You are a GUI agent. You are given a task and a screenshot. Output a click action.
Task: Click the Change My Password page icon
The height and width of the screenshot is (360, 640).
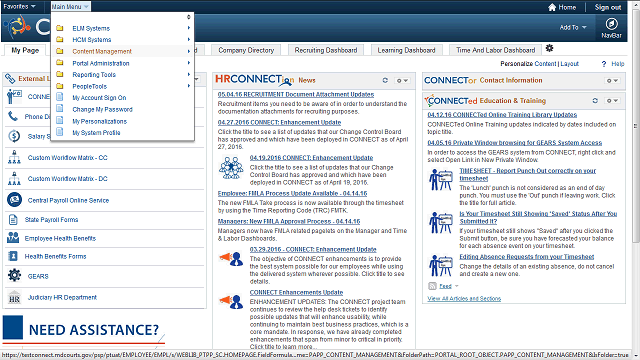click(x=60, y=109)
